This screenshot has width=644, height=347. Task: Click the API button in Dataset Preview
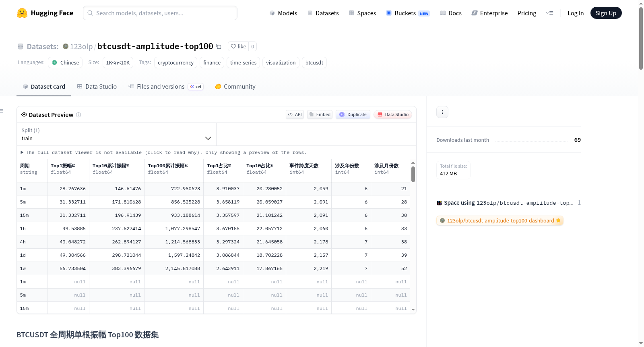pyautogui.click(x=295, y=114)
